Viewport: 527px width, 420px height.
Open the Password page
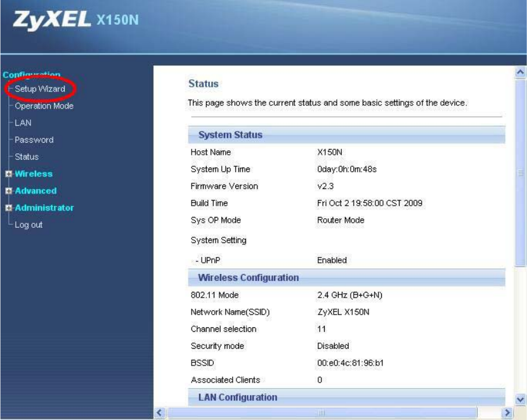[x=34, y=140]
